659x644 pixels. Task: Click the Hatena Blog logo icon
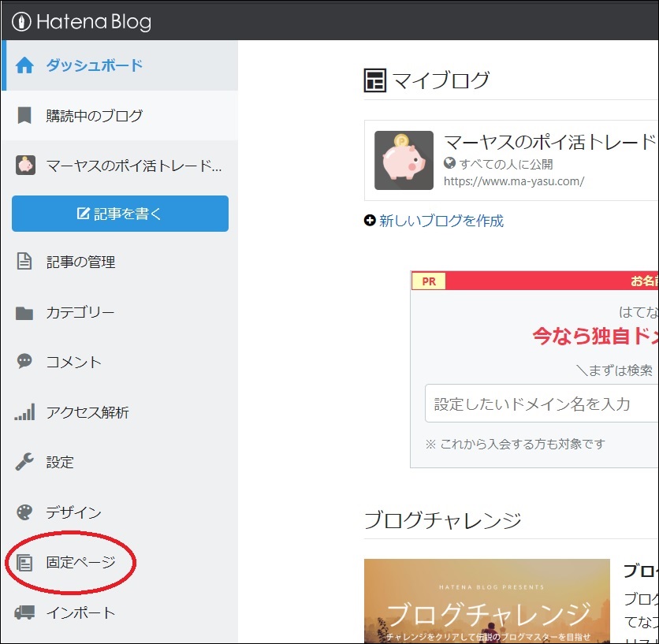tap(20, 22)
